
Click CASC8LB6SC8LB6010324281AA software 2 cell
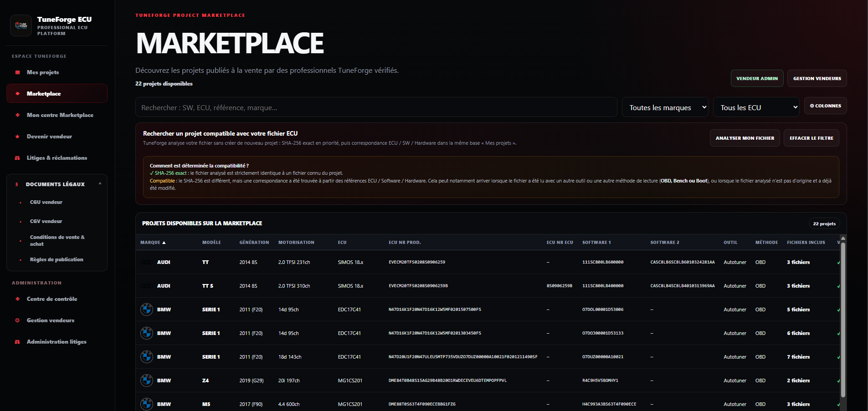click(x=683, y=262)
